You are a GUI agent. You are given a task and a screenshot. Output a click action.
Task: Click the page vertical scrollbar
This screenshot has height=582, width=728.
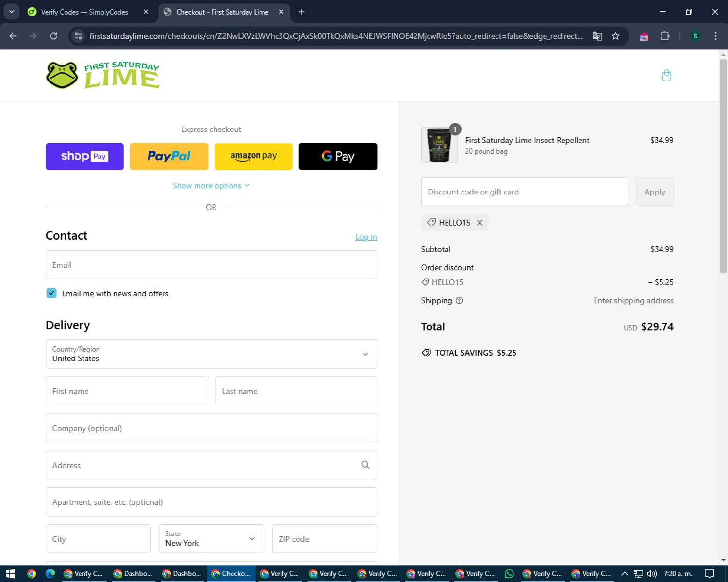(x=723, y=165)
